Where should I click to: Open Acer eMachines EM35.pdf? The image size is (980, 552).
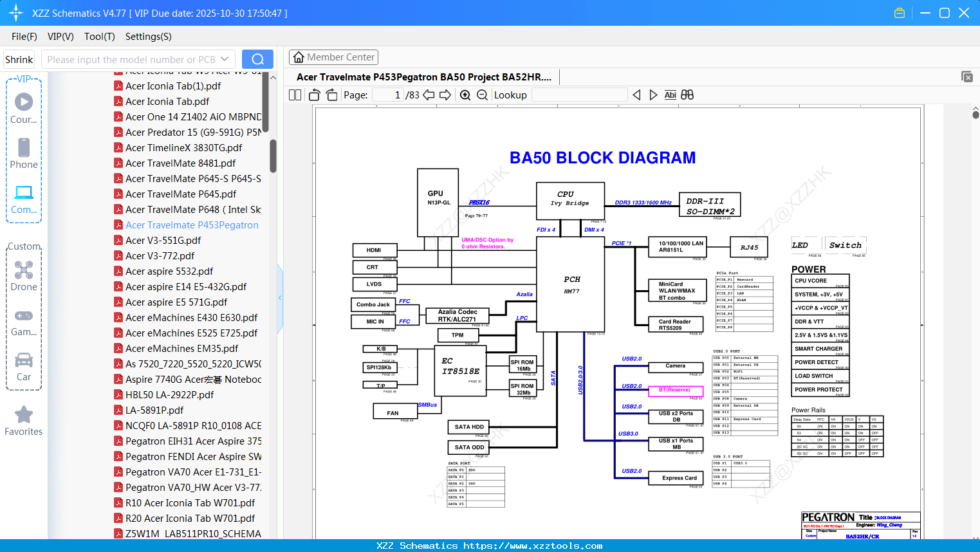pyautogui.click(x=182, y=348)
